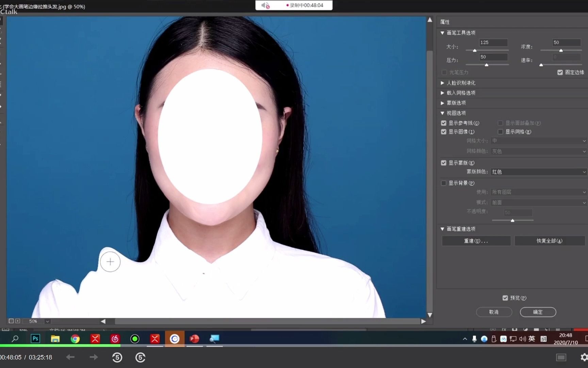Open Google Chrome in the taskbar
Screen dimensions: 588x368
[x=75, y=339]
